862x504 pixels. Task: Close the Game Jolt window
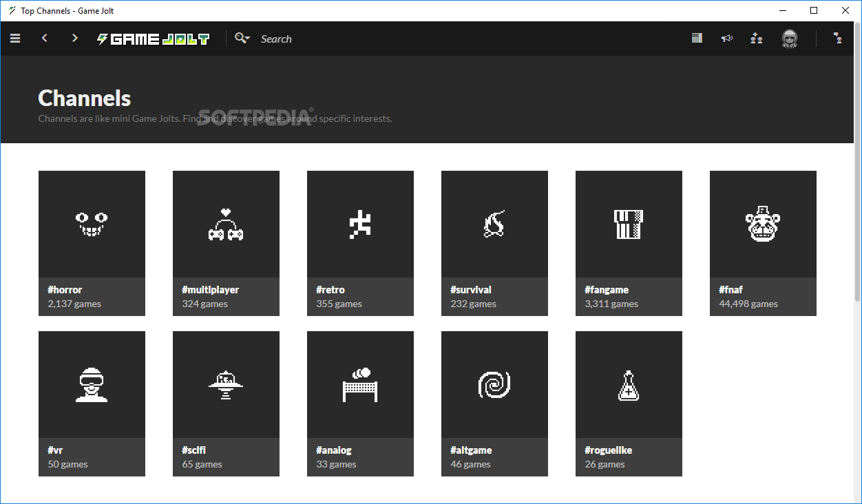[845, 10]
